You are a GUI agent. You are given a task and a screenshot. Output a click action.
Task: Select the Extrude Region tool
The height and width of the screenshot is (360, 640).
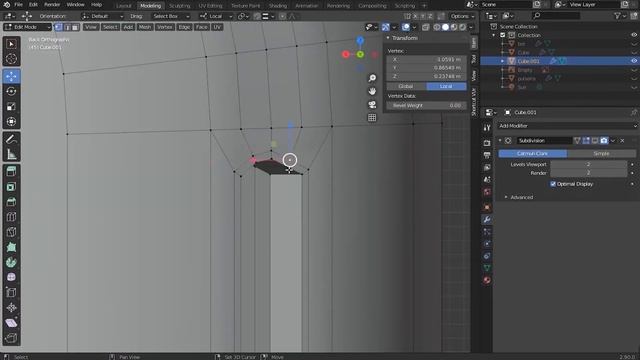[x=11, y=171]
